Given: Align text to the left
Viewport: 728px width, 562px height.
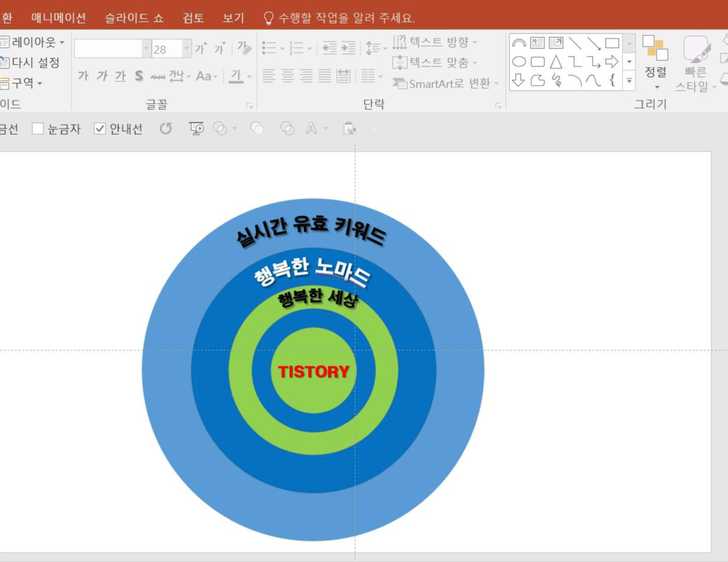Looking at the screenshot, I should tap(269, 76).
